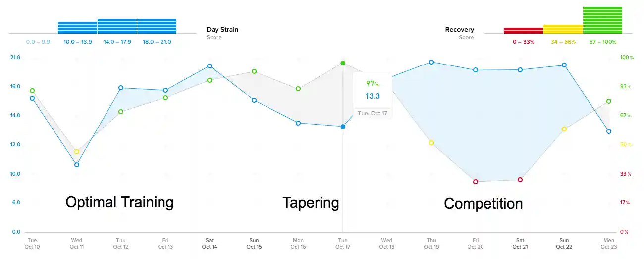Image resolution: width=644 pixels, height=259 pixels.
Task: Click the blue strain point on Sat Oct 14
Action: coord(210,66)
